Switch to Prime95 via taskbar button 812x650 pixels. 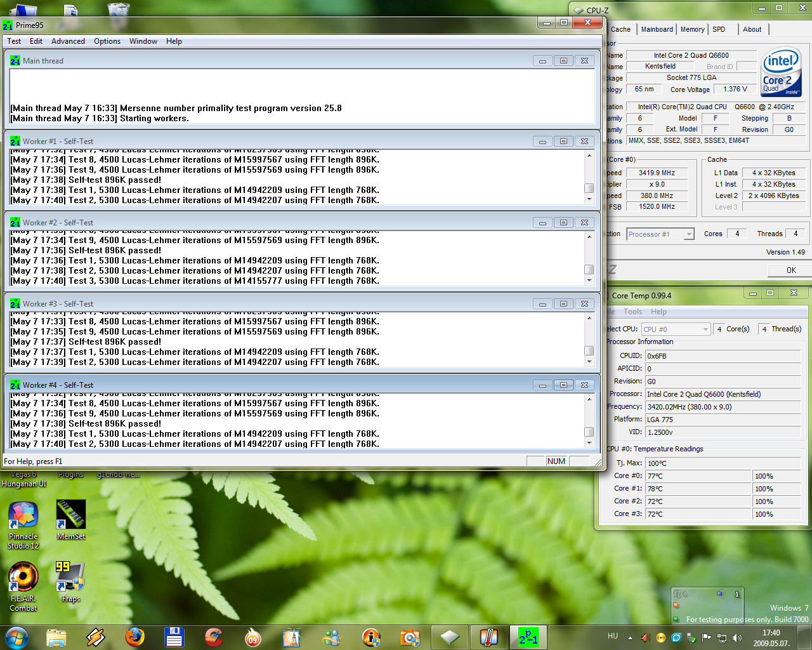click(528, 637)
